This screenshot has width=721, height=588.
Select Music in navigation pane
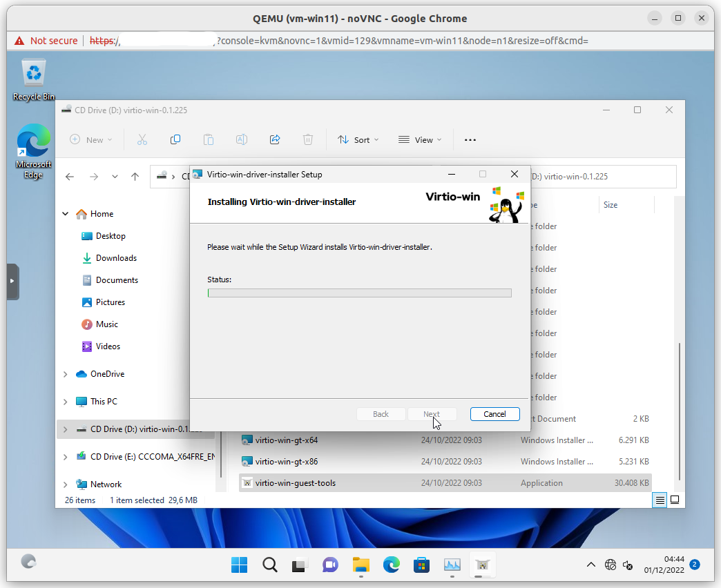coord(99,324)
